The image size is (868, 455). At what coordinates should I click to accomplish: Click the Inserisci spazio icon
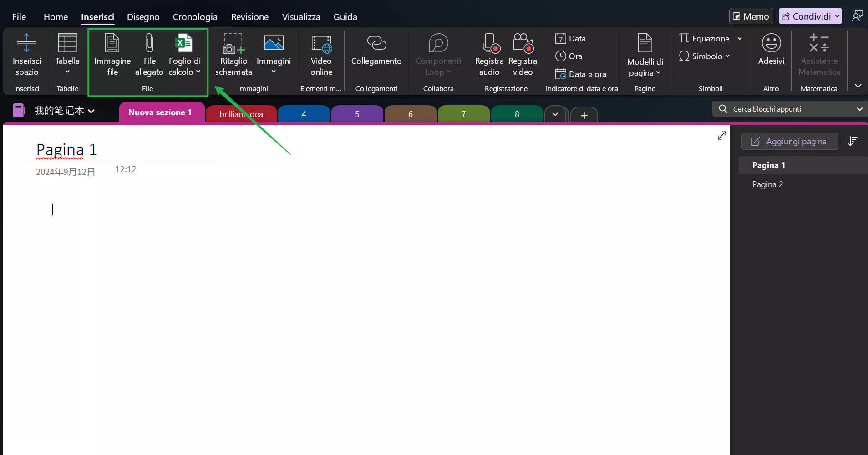coord(26,43)
